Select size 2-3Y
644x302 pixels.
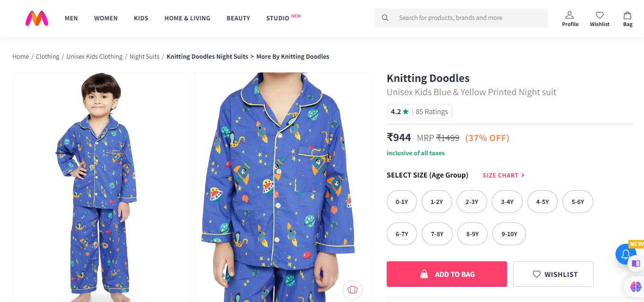pyautogui.click(x=472, y=202)
